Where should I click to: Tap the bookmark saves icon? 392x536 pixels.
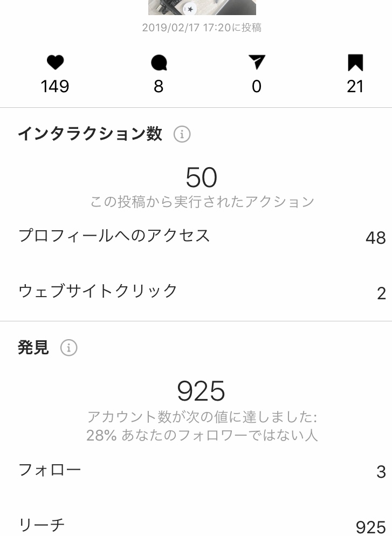pyautogui.click(x=355, y=63)
